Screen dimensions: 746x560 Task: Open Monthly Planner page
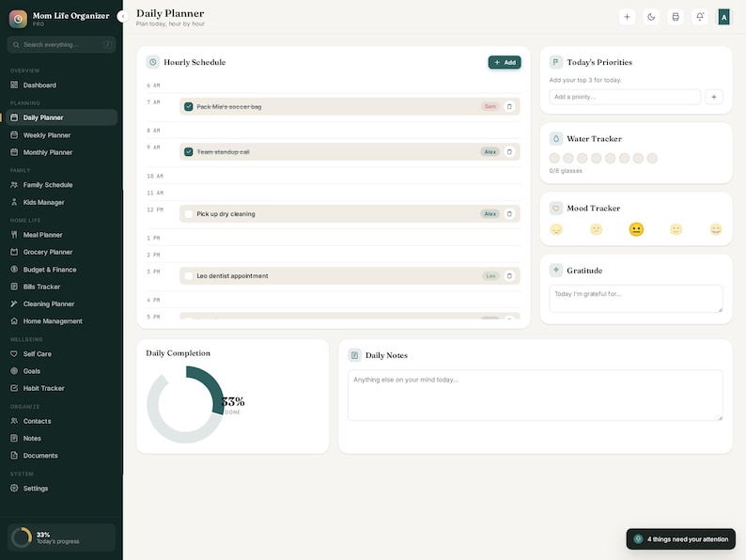[x=61, y=152]
